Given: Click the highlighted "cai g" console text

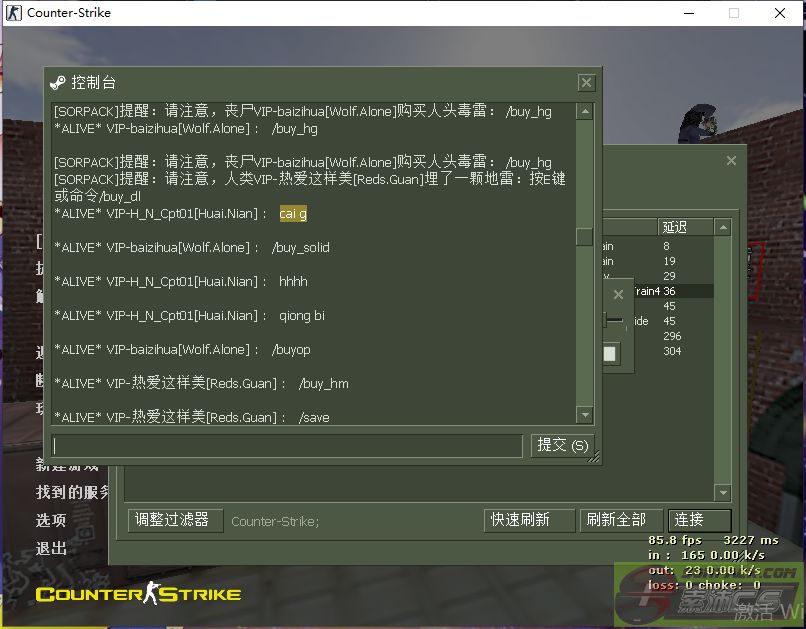Looking at the screenshot, I should tap(293, 214).
